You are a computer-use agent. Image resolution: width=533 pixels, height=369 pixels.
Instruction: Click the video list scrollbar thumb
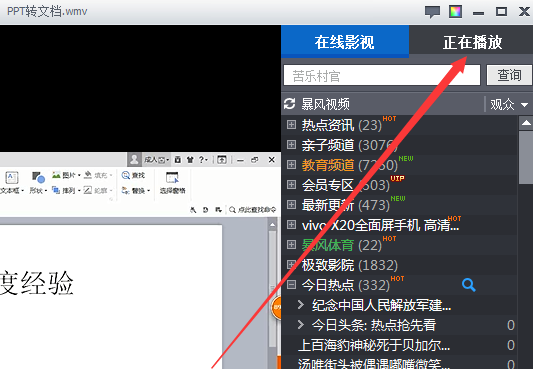point(526,158)
